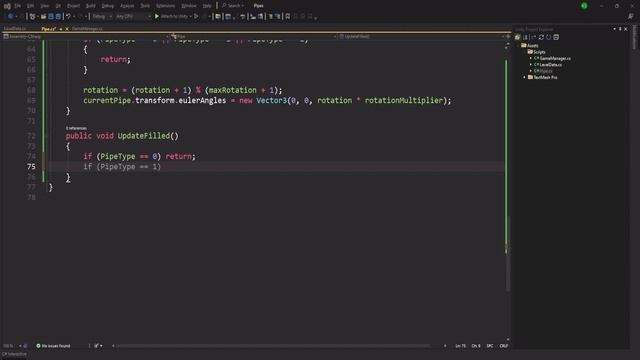This screenshot has width=640, height=360.
Task: Expand the GameManager.cs tree node
Action: 531,58
